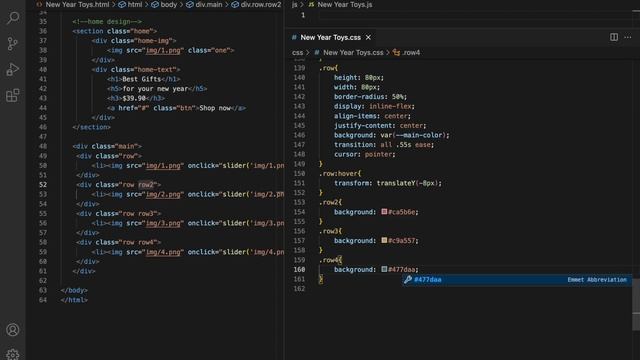Click the div.row.row2 breadcrumb item

261,4
